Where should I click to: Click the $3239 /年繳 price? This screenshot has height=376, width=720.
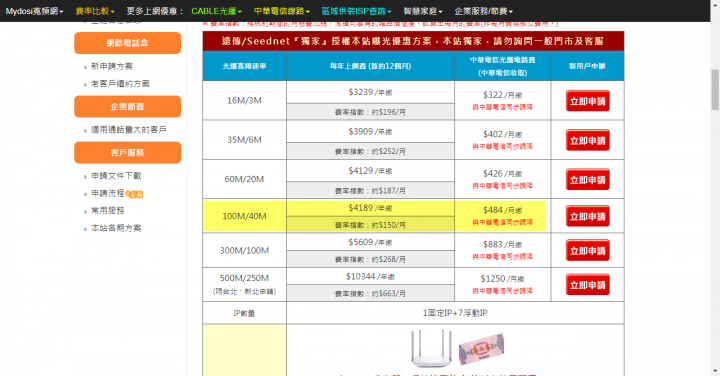(370, 92)
